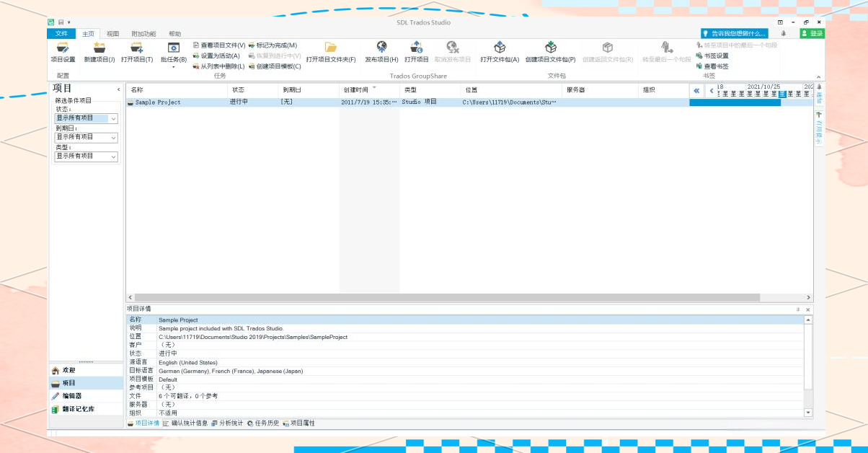Switch to the 项目属性 tab
Screen dimensions: 868x453
pyautogui.click(x=298, y=423)
